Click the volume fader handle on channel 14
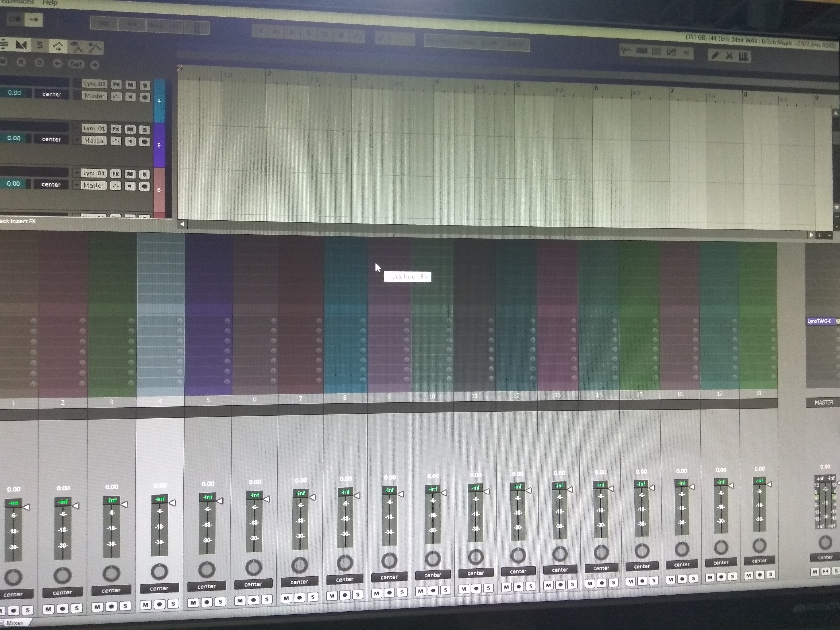The width and height of the screenshot is (840, 630). 611,488
